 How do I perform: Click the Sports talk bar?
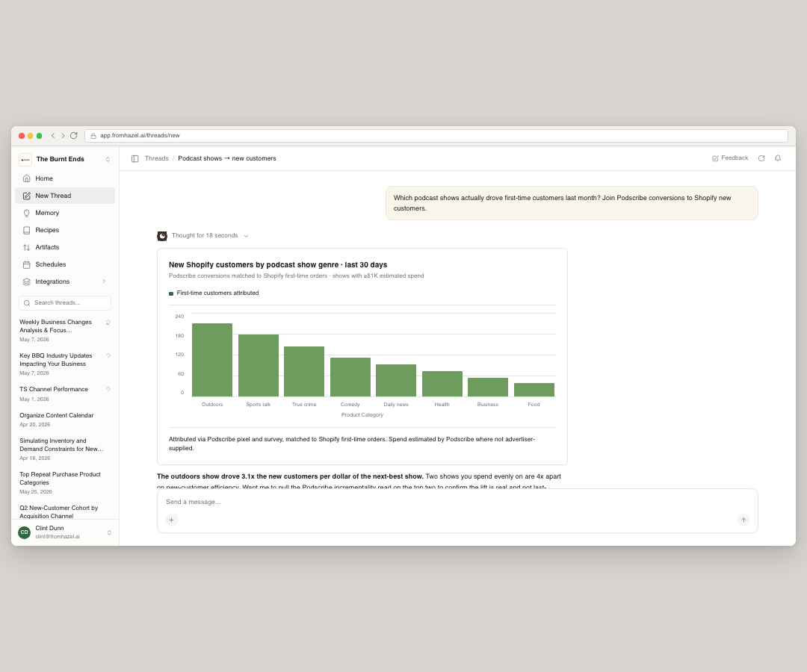(x=259, y=366)
